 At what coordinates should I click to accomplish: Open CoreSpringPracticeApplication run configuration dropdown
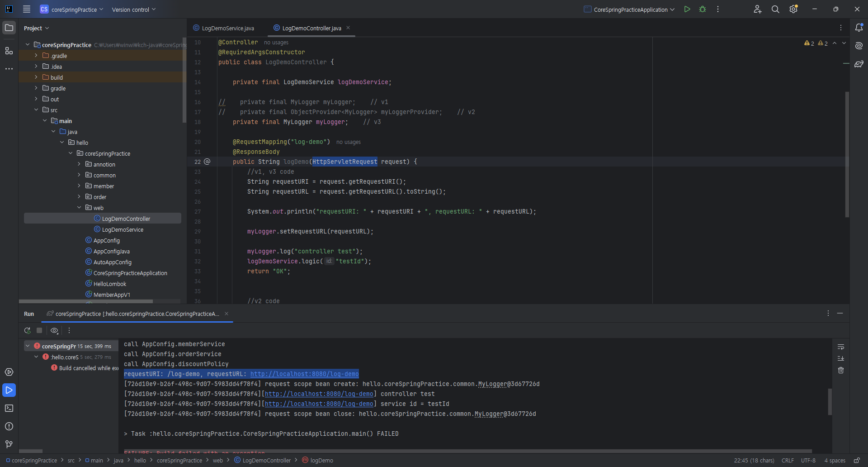(x=629, y=9)
